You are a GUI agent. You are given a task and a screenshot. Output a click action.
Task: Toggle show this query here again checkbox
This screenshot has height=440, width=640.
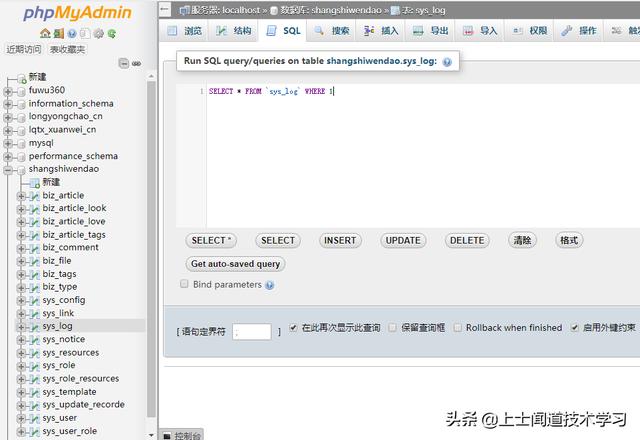coord(293,327)
